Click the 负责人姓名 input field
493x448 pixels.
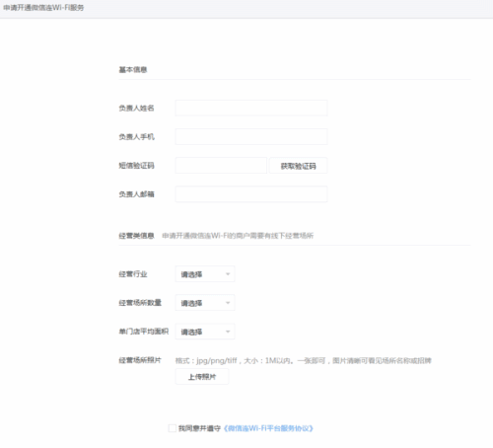pyautogui.click(x=251, y=108)
